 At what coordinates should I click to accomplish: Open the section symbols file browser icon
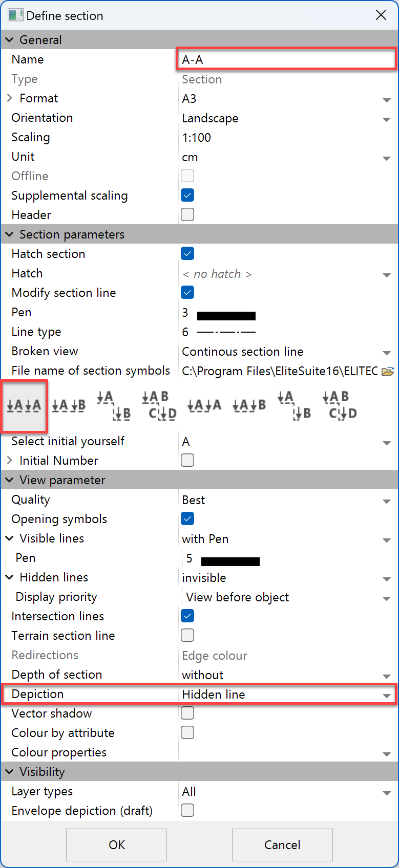coord(389,371)
